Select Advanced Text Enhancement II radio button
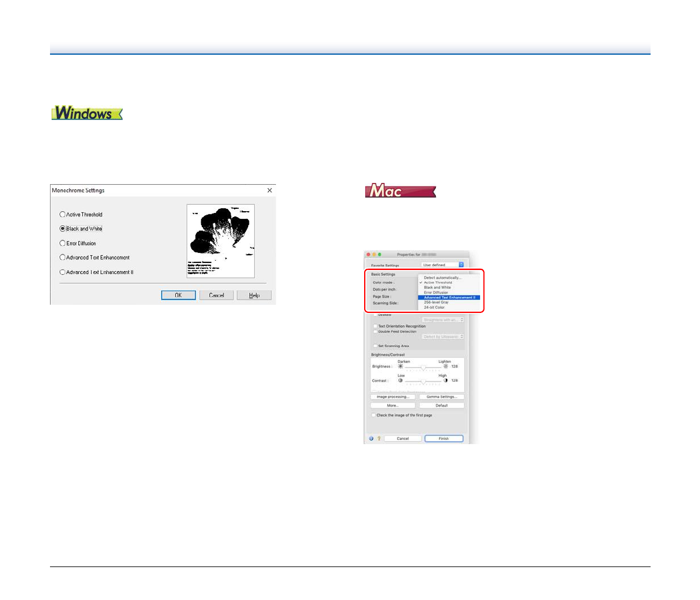Screen dimensions: 700x600 [x=62, y=272]
